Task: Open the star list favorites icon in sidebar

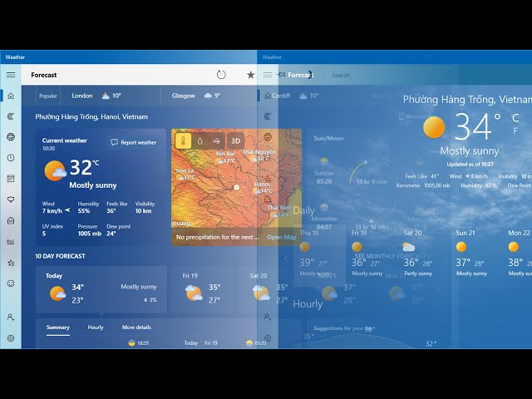Action: tap(11, 263)
